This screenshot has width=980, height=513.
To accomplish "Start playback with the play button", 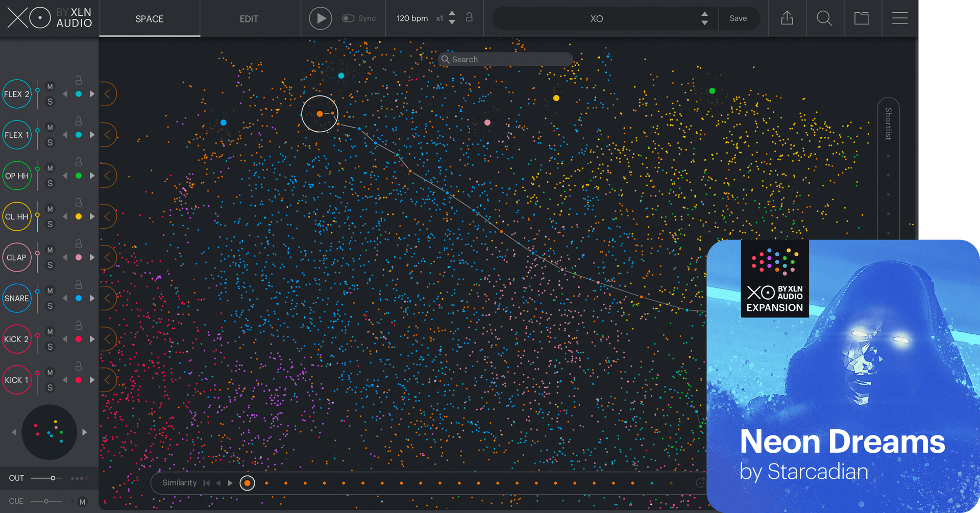I will (321, 18).
